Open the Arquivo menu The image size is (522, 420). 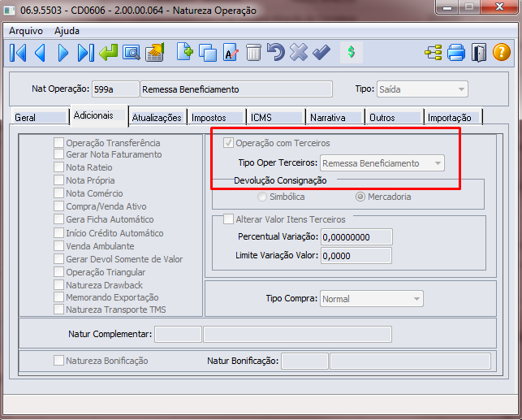pos(26,31)
